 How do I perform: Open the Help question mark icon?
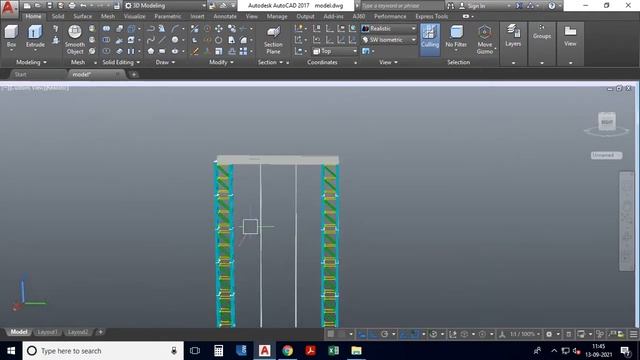pos(551,6)
